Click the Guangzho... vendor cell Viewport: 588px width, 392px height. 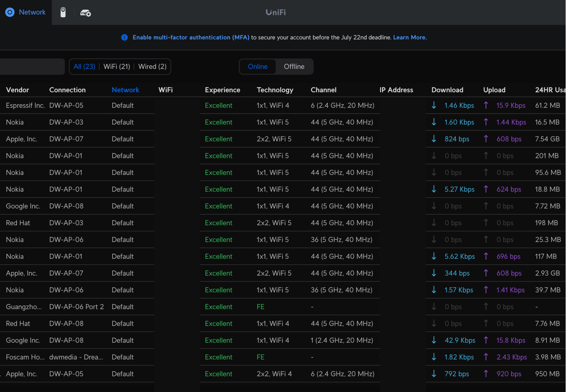[x=24, y=307]
